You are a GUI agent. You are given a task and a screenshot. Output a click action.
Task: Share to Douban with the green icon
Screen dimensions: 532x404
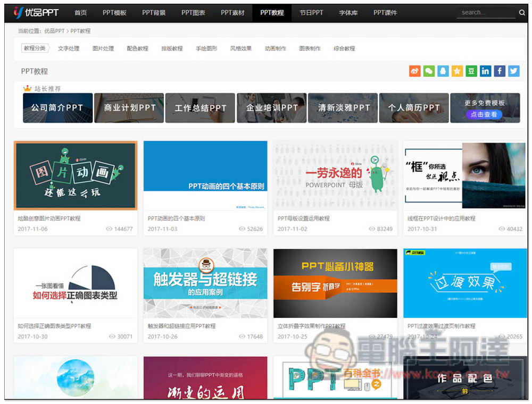[471, 71]
